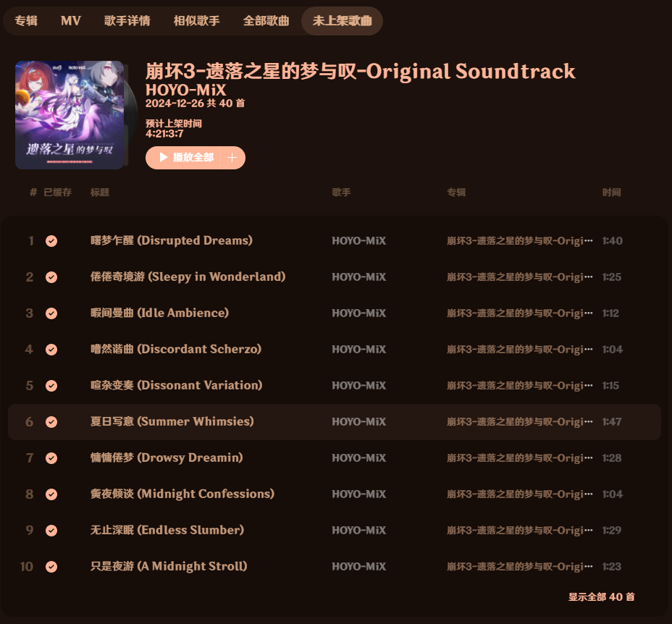Sort tracks by the 时间 column header
Screen dimensions: 672x624
click(612, 193)
